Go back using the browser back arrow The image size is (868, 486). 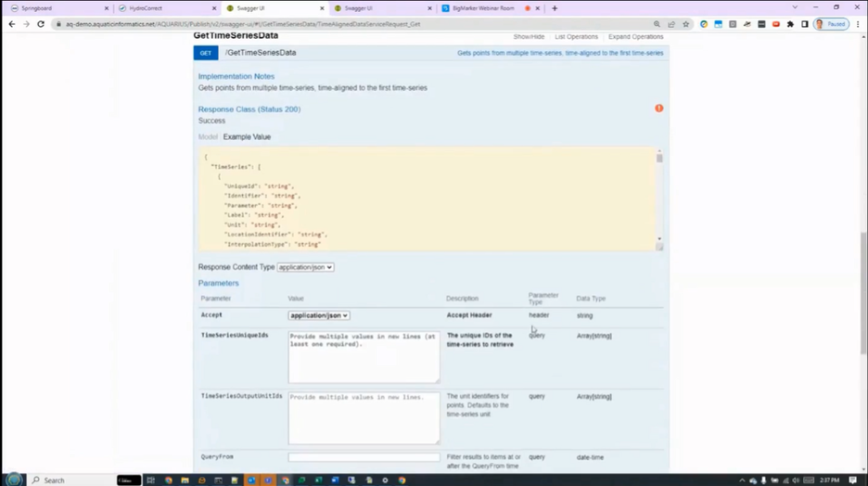click(12, 24)
